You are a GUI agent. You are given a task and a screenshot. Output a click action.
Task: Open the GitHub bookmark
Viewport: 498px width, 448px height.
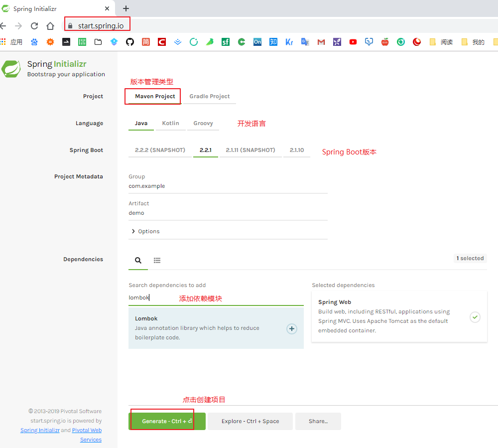[x=129, y=42]
